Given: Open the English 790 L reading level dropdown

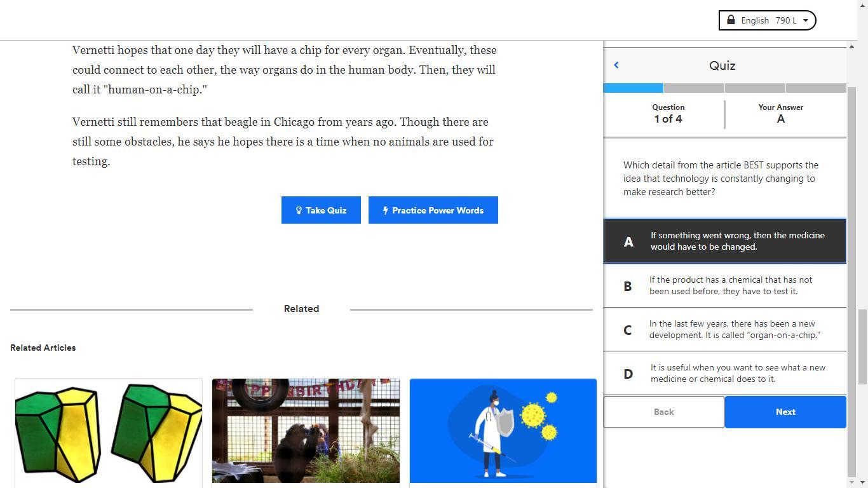Looking at the screenshot, I should pos(767,20).
